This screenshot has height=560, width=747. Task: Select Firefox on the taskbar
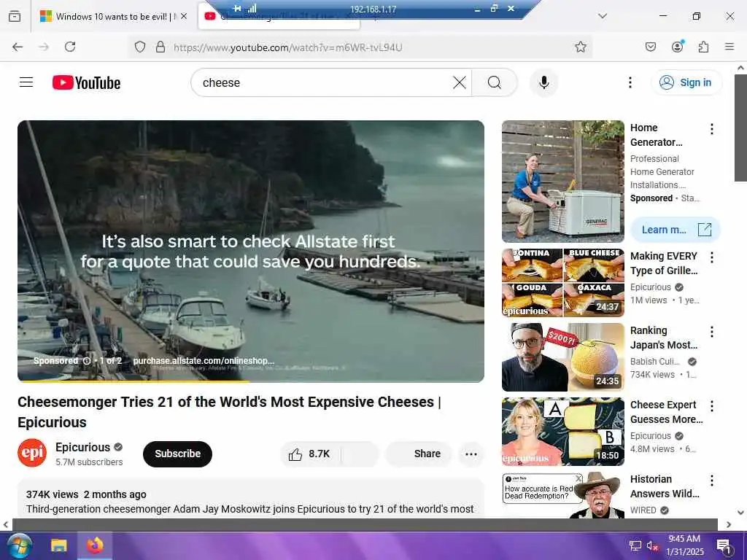(95, 545)
